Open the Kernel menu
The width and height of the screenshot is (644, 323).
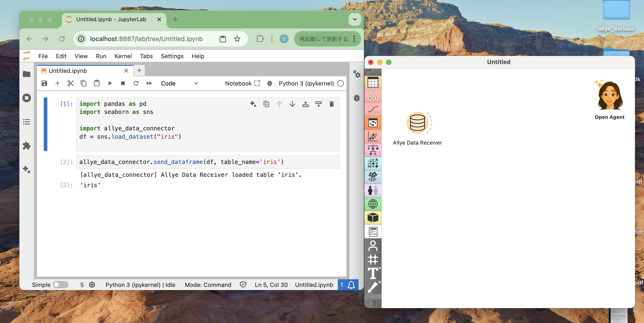pos(123,56)
